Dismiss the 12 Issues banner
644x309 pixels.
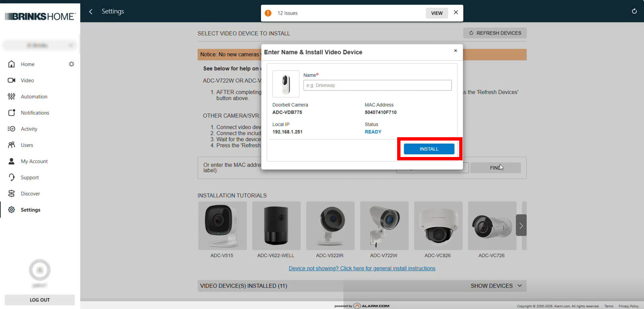456,12
